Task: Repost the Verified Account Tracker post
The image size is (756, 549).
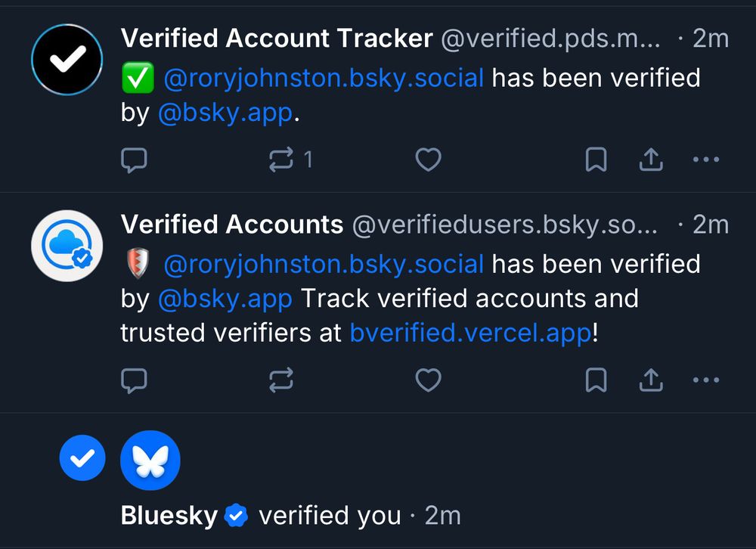Action: tap(281, 160)
